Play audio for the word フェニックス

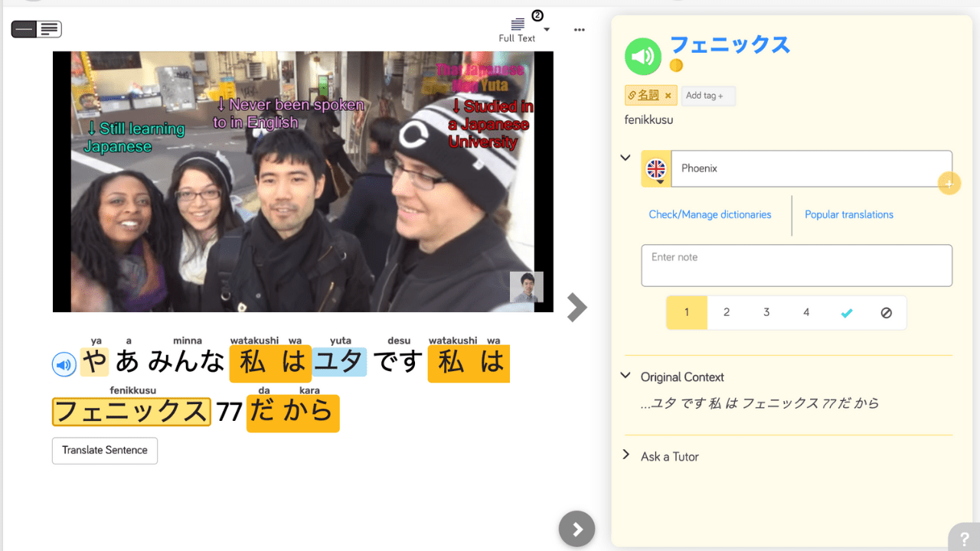click(642, 56)
